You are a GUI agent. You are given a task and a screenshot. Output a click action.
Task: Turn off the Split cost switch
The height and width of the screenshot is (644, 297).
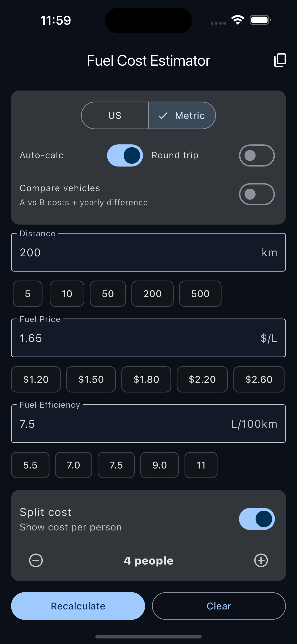(x=257, y=519)
